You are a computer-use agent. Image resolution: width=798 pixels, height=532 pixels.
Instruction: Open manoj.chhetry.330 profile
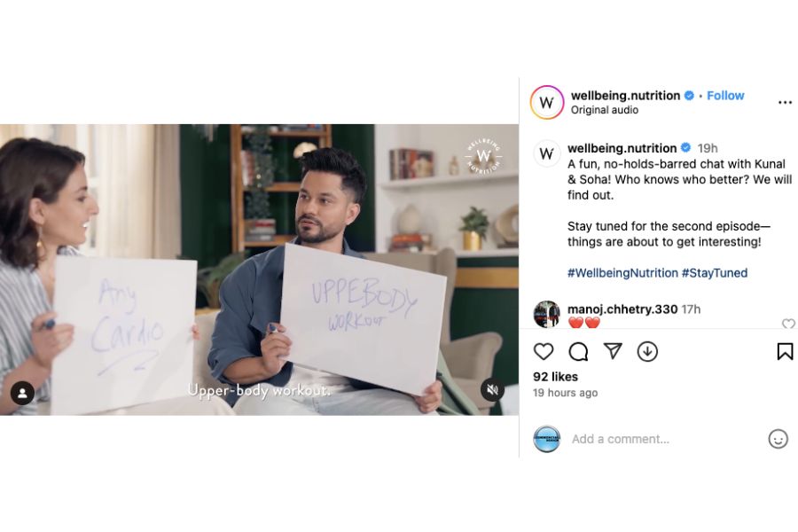pos(622,309)
